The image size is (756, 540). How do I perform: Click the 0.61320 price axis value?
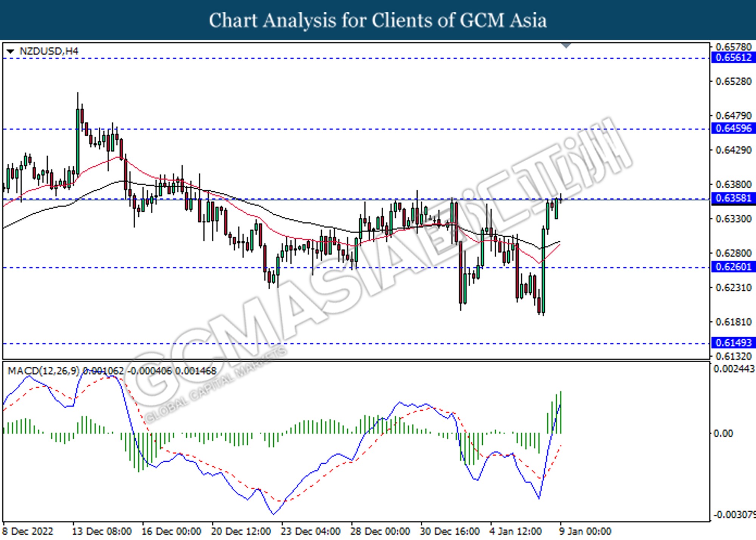[x=734, y=356]
